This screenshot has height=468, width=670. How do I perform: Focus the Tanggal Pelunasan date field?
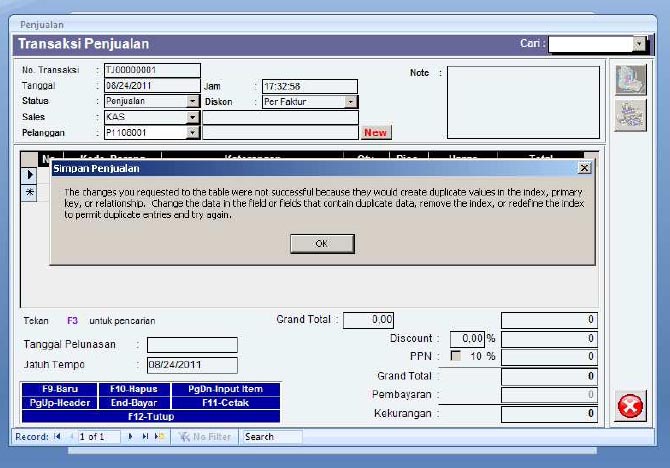pos(192,345)
